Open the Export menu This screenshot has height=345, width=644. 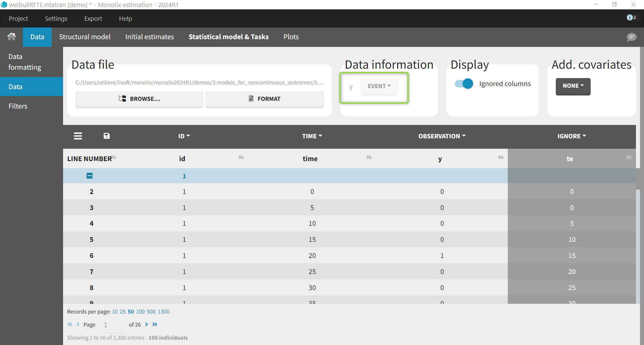pyautogui.click(x=93, y=19)
